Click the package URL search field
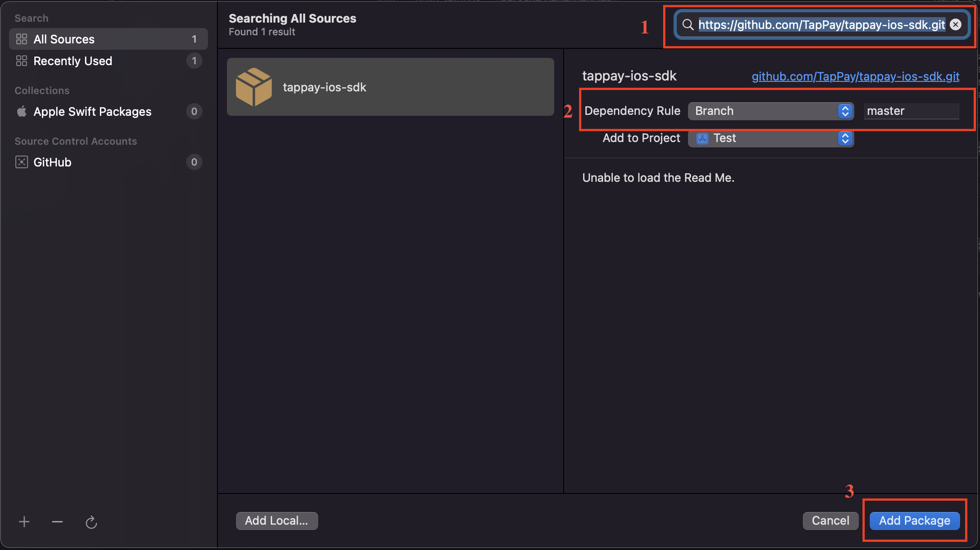 (x=821, y=24)
